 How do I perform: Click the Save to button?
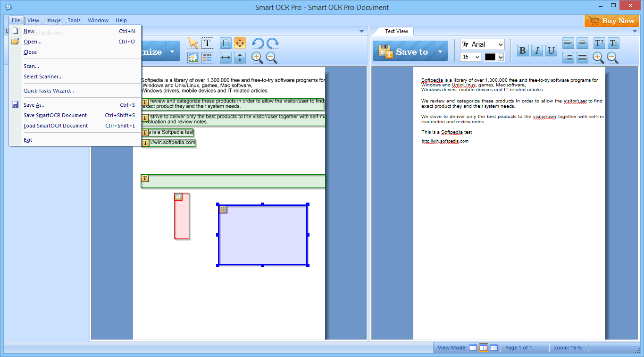click(403, 51)
